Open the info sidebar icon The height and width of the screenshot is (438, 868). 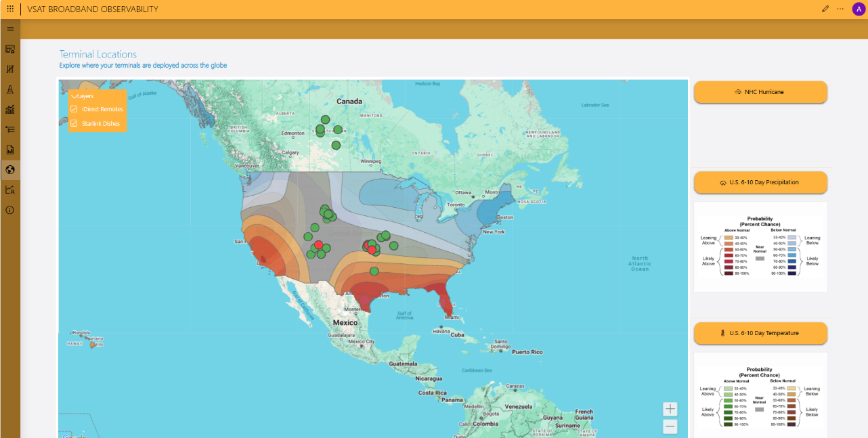pos(10,210)
